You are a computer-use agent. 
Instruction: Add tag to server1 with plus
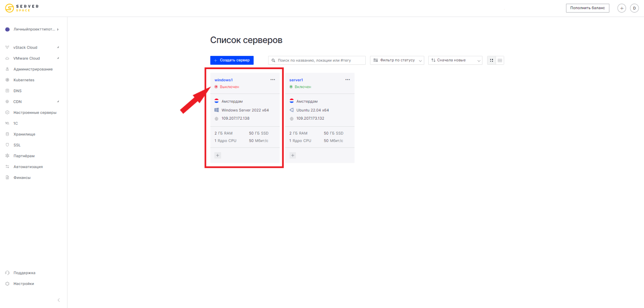click(293, 155)
